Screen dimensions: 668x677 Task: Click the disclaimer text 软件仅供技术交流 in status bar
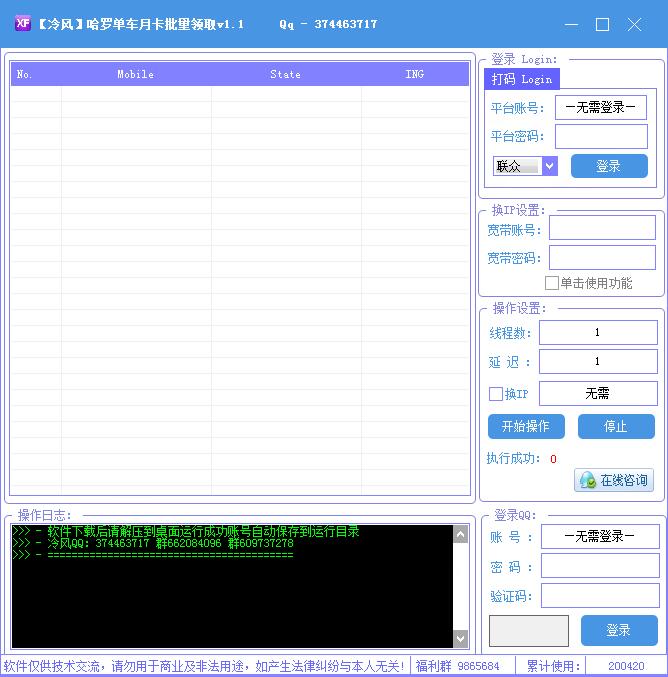point(204,666)
